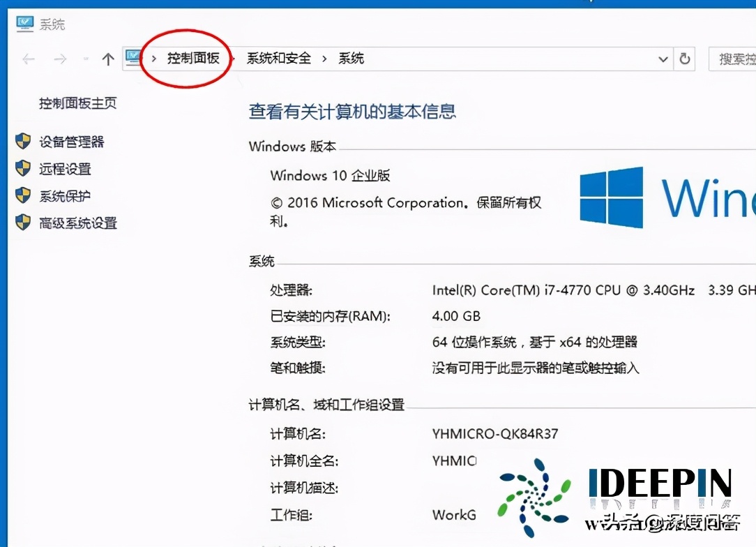Open the address bar history dropdown arrow
This screenshot has width=756, height=547.
click(x=663, y=59)
